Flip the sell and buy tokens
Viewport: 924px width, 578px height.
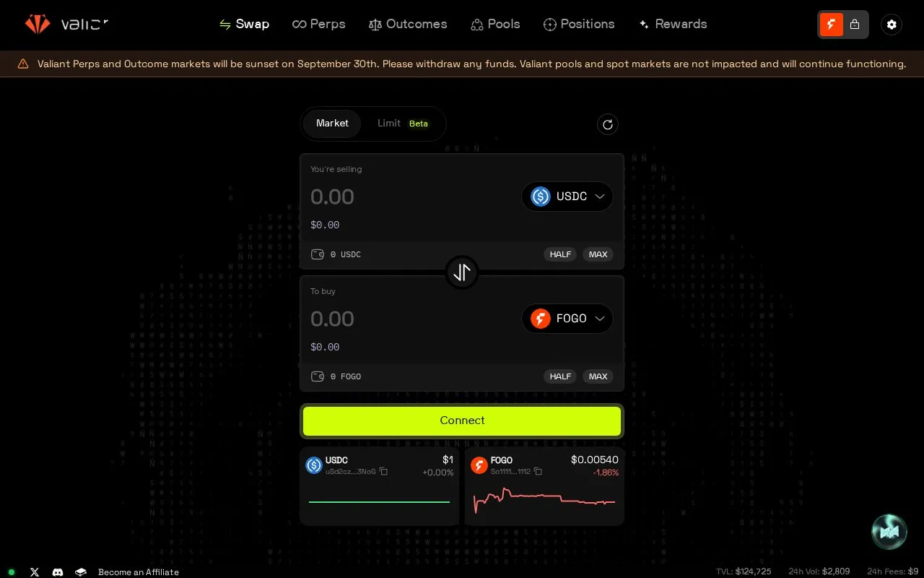[462, 272]
